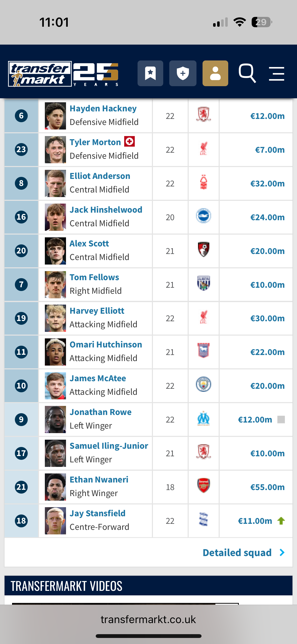
Task: Go to Transfermarkt 25 years logo home
Action: point(63,74)
